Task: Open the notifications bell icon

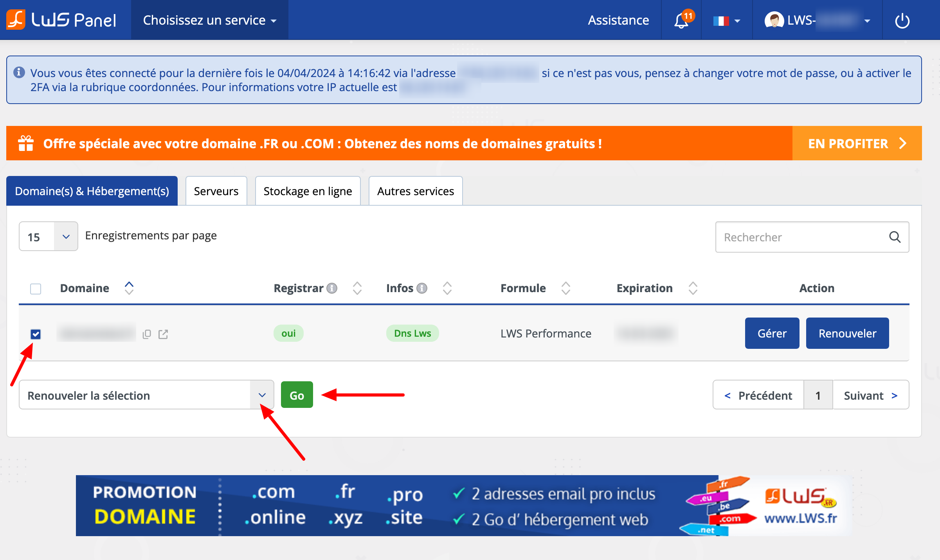Action: (x=681, y=20)
